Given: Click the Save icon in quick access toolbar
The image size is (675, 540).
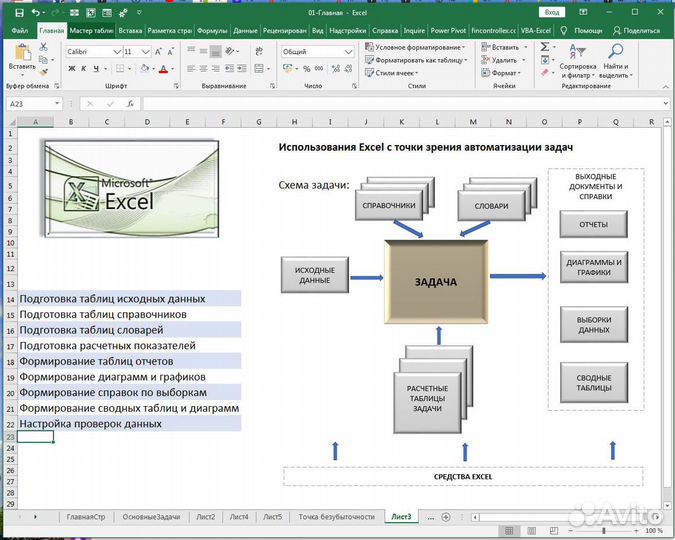Looking at the screenshot, I should (19, 13).
